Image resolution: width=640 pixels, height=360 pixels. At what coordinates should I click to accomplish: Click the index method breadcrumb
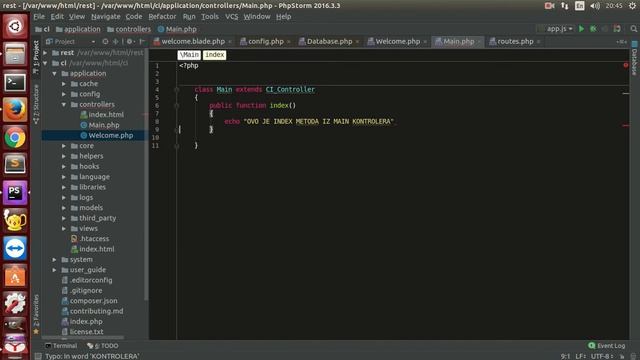[x=215, y=55]
